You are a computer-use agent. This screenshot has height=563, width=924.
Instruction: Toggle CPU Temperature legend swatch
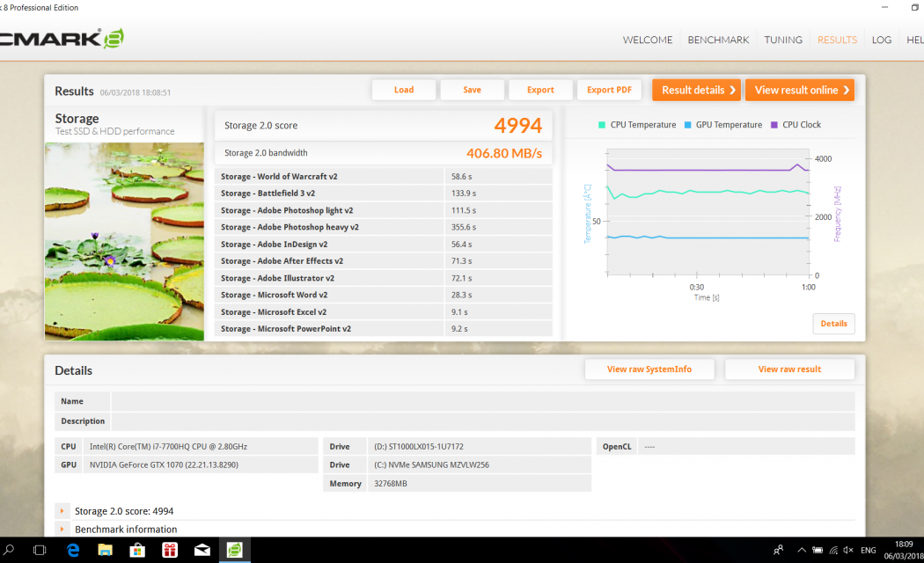click(x=602, y=125)
